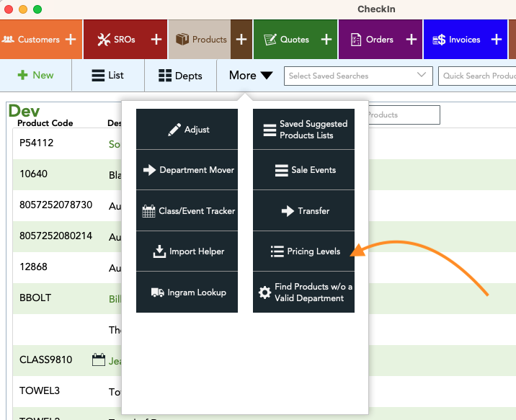Switch to List view
This screenshot has height=420, width=516.
[x=108, y=76]
